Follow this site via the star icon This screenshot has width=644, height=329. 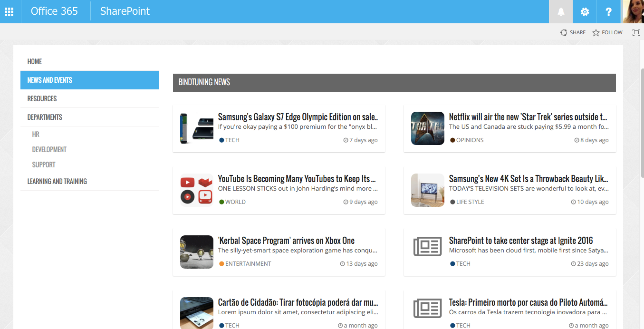click(607, 32)
